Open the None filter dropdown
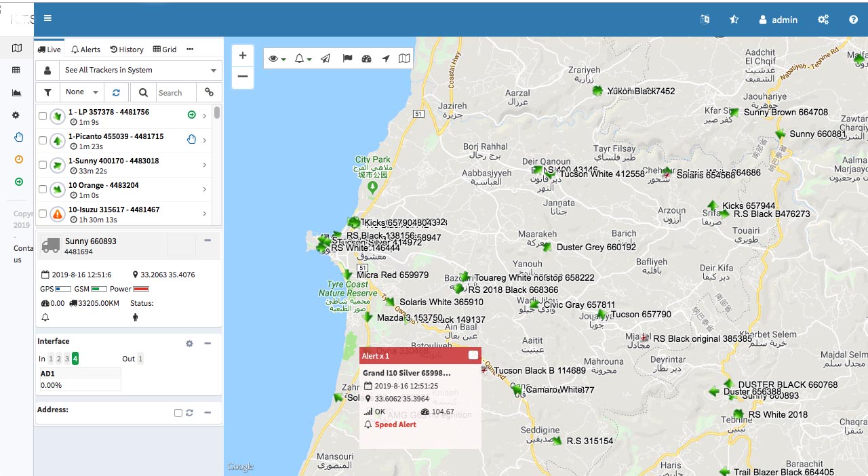 82,92
